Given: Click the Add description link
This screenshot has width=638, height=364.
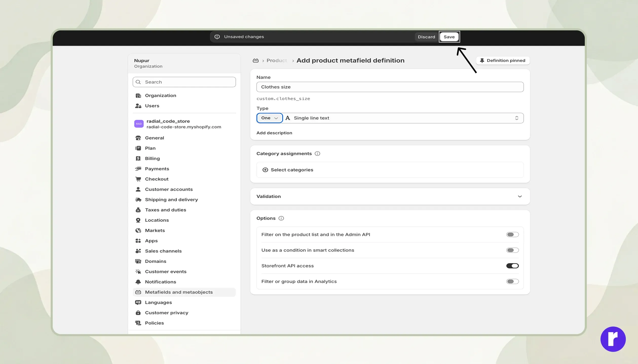Looking at the screenshot, I should (x=274, y=133).
